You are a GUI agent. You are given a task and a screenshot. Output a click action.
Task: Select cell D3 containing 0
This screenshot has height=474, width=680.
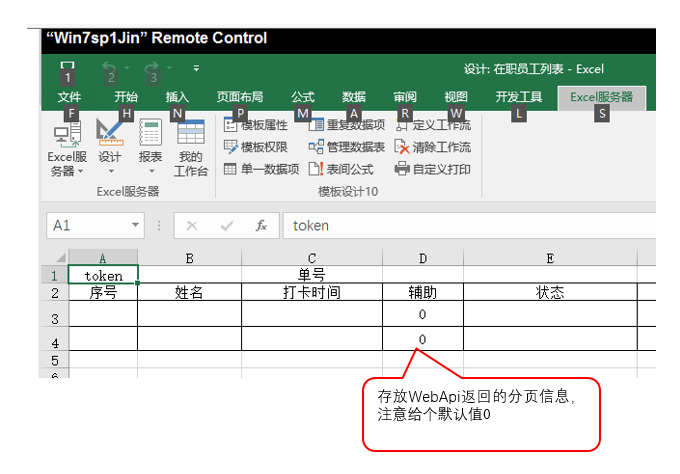tap(422, 315)
